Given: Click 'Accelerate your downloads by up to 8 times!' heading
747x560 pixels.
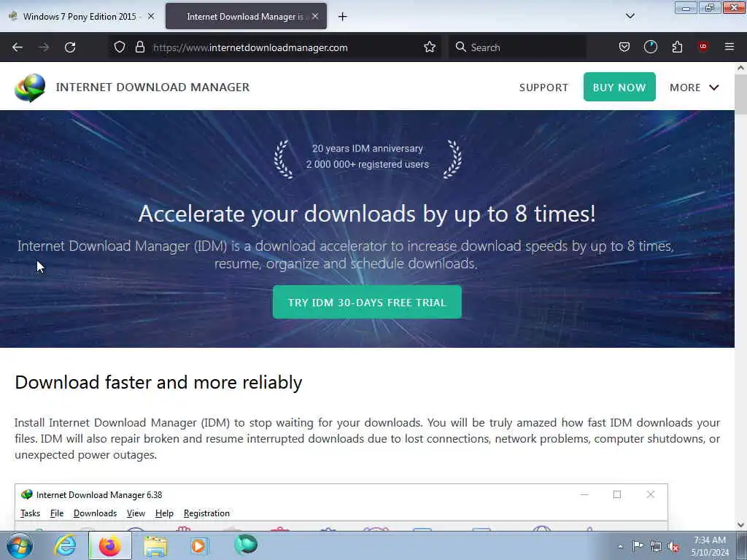Looking at the screenshot, I should [x=367, y=214].
